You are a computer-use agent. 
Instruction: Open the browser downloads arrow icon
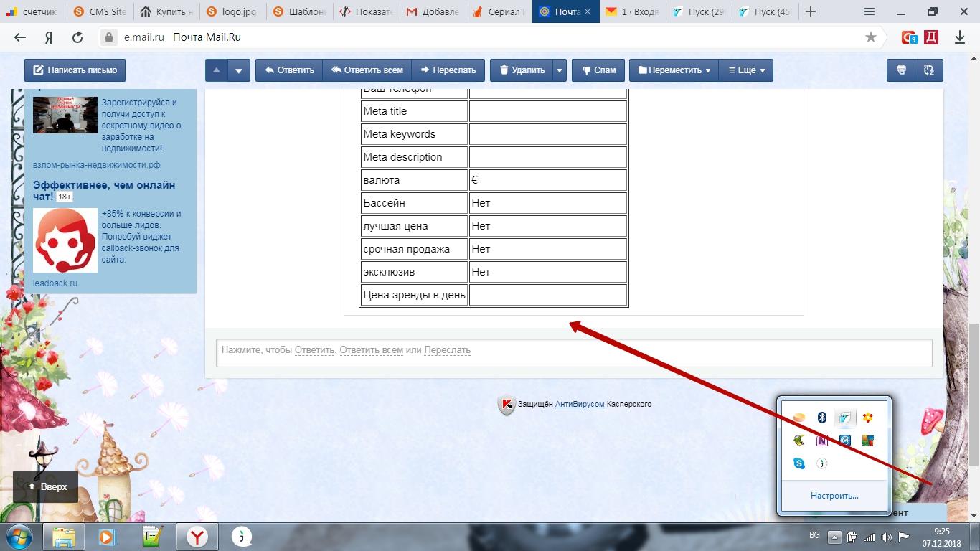[x=960, y=37]
